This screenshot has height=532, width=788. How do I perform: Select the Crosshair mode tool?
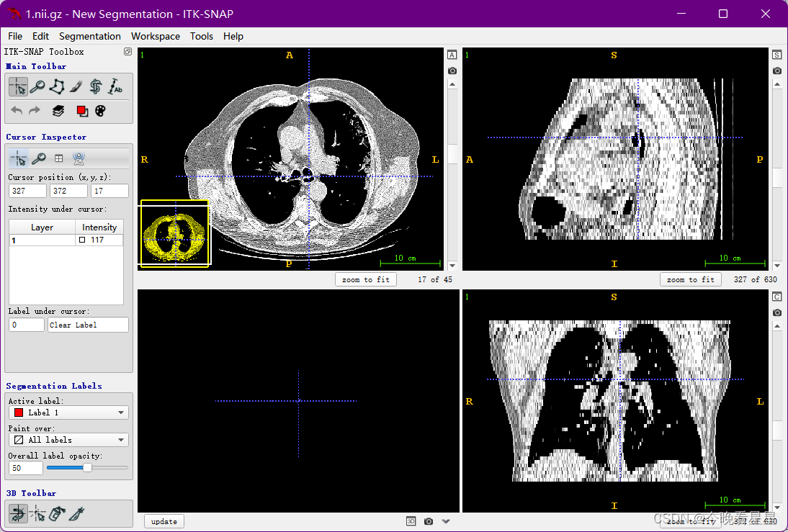tap(18, 87)
